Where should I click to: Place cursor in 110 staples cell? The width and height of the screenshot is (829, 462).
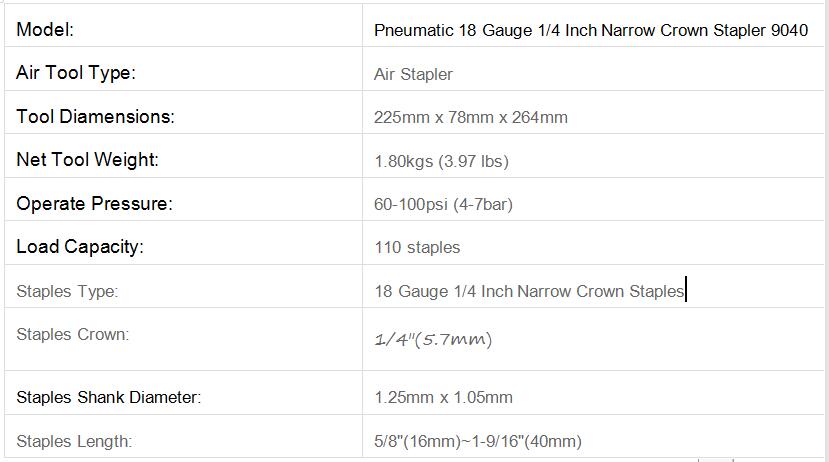(x=593, y=243)
